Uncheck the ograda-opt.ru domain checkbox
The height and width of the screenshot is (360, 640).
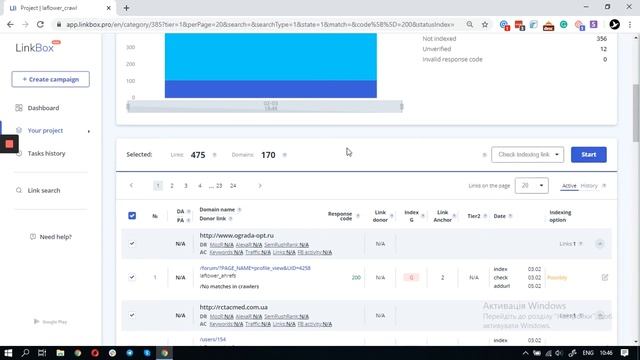tap(132, 243)
